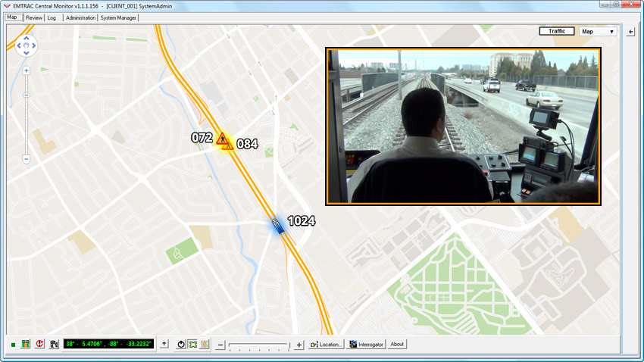Screen dimensions: 644x362
Task: Open the Location... dialog button
Action: point(326,345)
